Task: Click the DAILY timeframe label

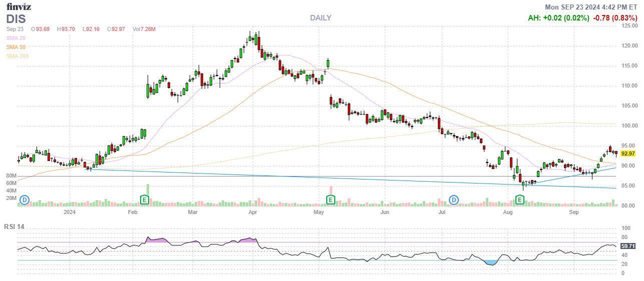Action: 320,18
